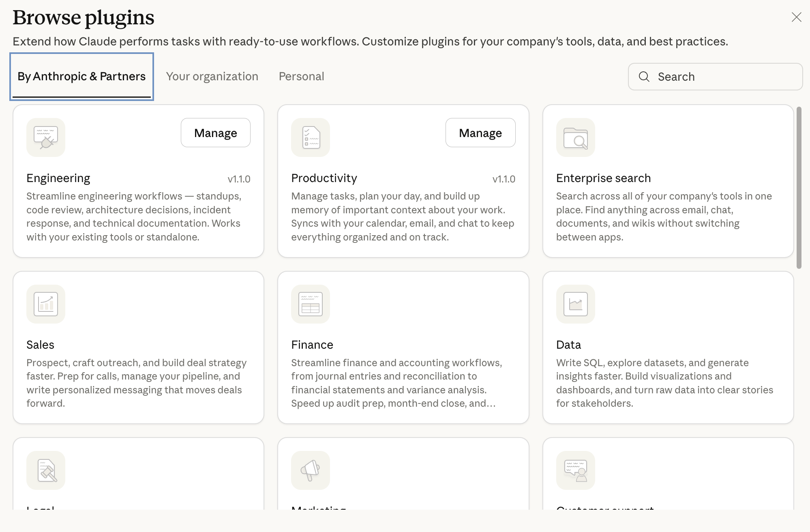Click the Enterprise search description text
The height and width of the screenshot is (532, 810).
pyautogui.click(x=664, y=217)
